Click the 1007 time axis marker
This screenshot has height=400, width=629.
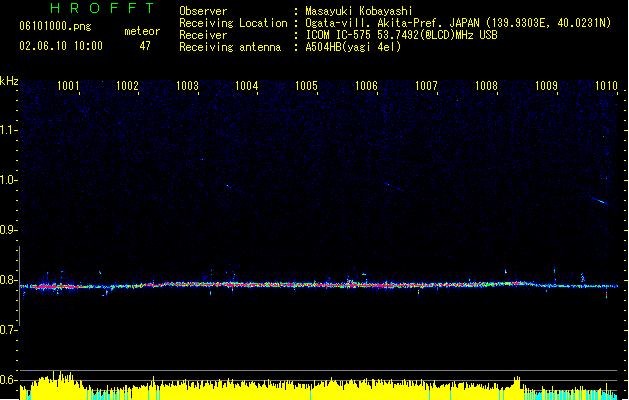[426, 86]
